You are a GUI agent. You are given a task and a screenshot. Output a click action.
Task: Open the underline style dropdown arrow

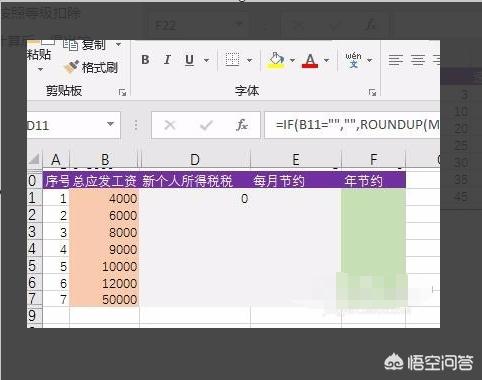pos(206,60)
